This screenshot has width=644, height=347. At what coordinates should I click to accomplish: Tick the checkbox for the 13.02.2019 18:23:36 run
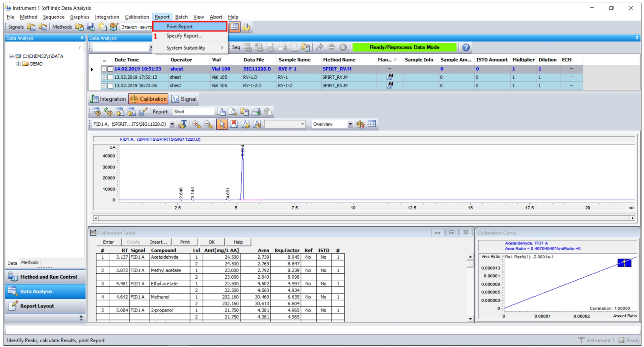pos(110,86)
